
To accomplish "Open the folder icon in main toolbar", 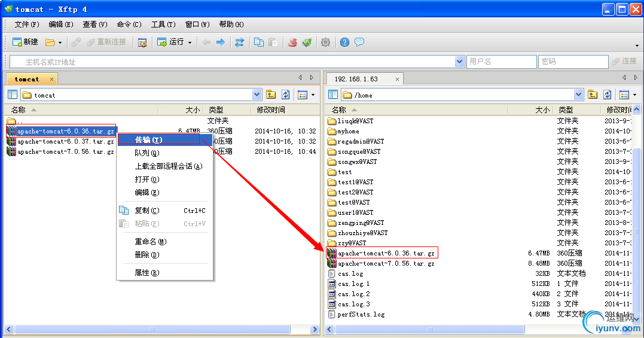I will pos(50,42).
